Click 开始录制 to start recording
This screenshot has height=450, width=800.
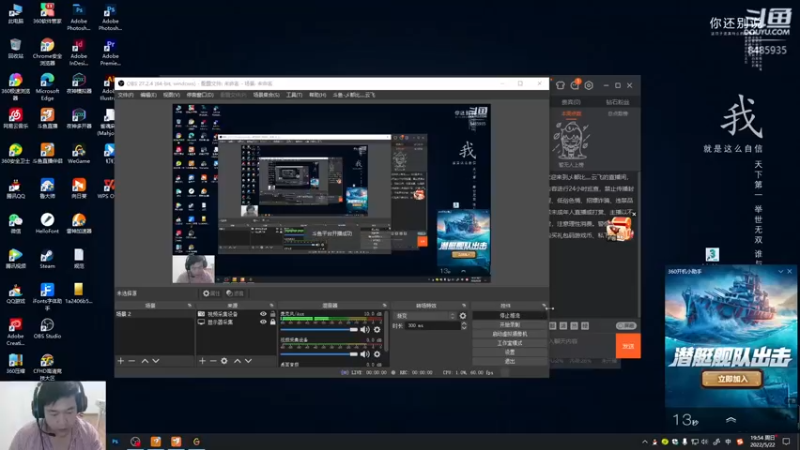point(510,324)
